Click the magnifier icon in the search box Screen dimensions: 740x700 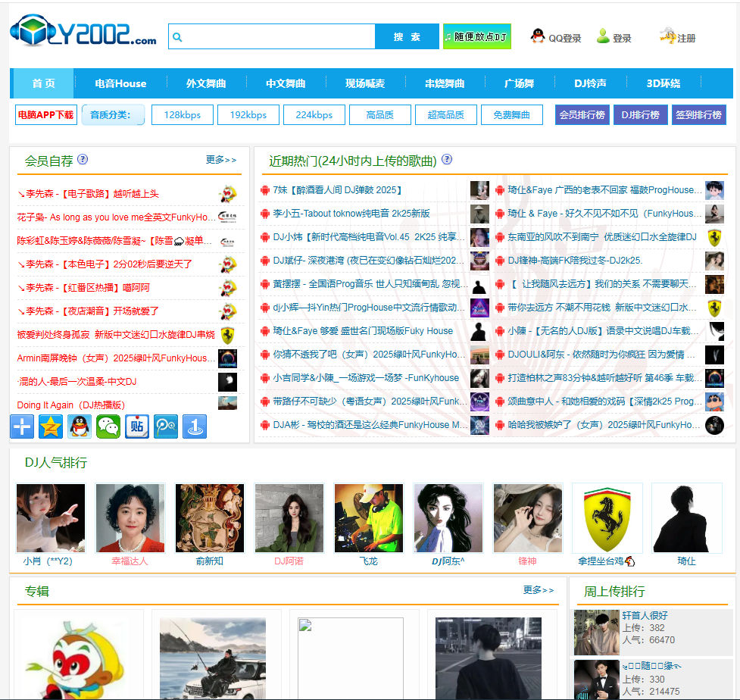pos(176,36)
